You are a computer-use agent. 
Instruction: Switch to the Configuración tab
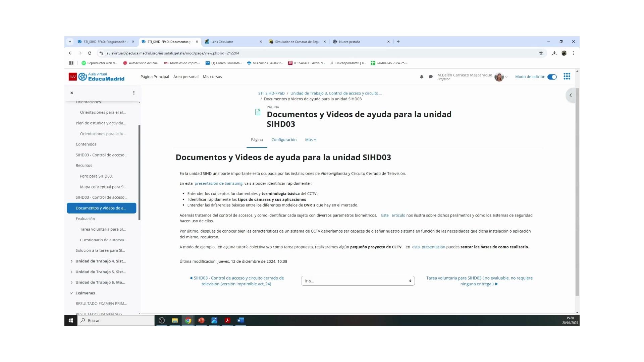click(284, 140)
